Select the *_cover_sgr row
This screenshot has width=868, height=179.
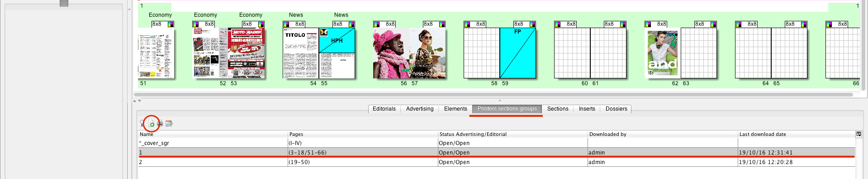click(497, 143)
